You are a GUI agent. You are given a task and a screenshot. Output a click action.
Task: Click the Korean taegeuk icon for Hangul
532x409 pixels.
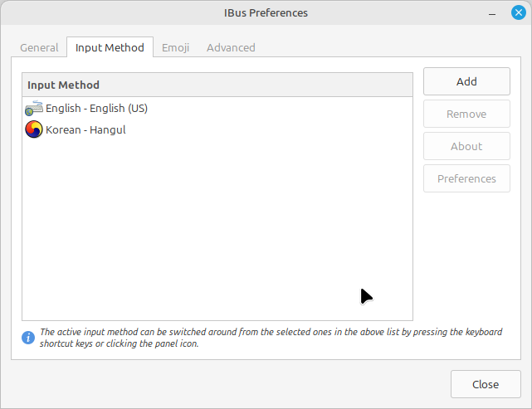pyautogui.click(x=33, y=129)
